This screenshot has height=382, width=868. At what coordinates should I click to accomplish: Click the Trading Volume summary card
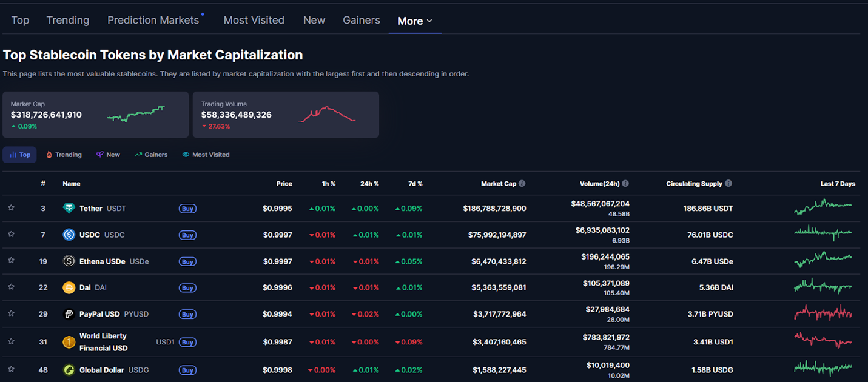286,115
